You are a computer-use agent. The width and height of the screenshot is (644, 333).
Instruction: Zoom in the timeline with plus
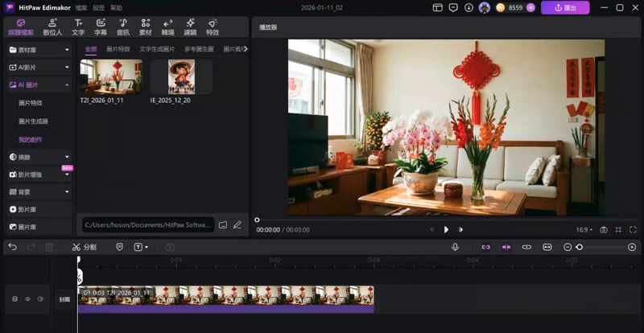coord(632,247)
